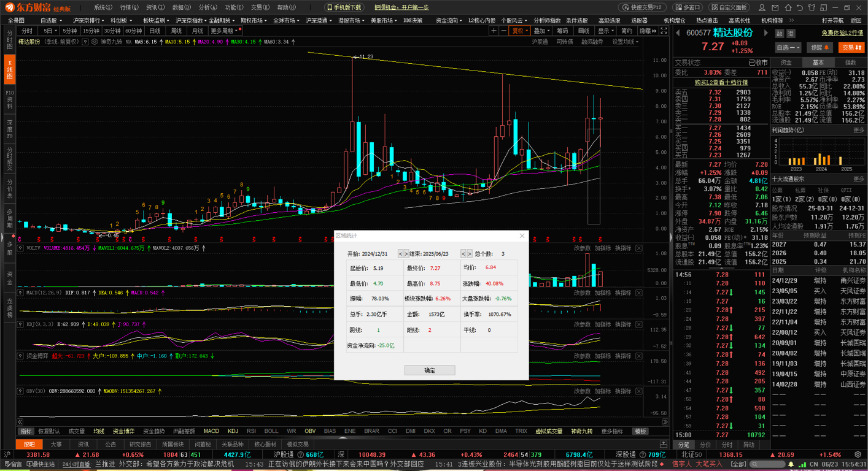
Task: Expand the 资金流向 dropdown
Action: [449, 20]
